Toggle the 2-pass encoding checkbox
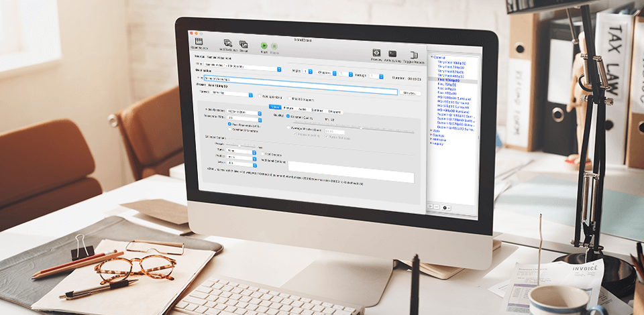Viewport: 644px width, 315px height. coord(295,134)
